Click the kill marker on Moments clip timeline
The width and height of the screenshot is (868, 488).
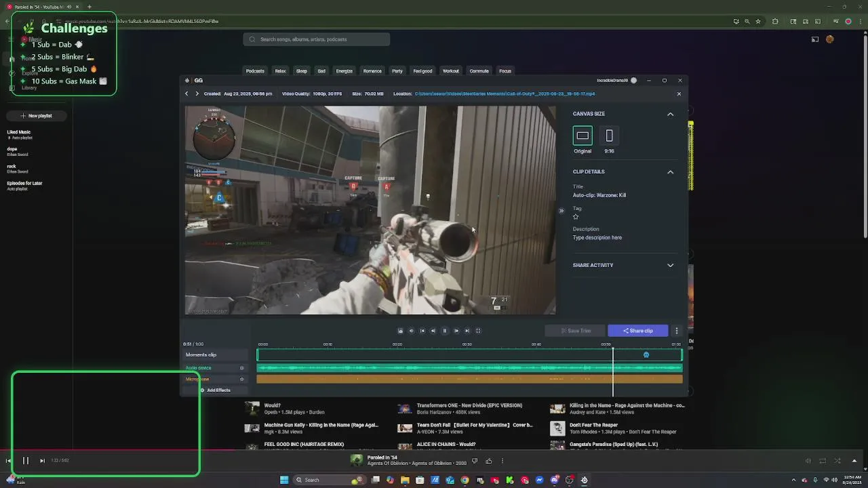click(646, 354)
